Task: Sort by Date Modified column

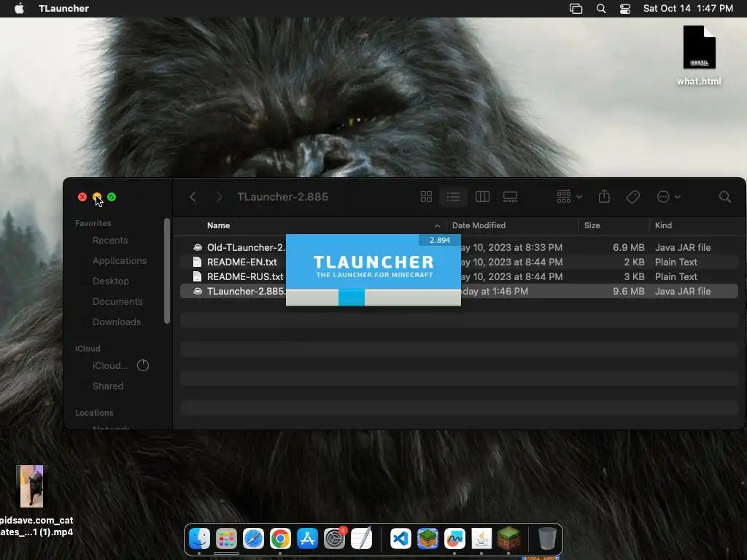Action: (479, 225)
